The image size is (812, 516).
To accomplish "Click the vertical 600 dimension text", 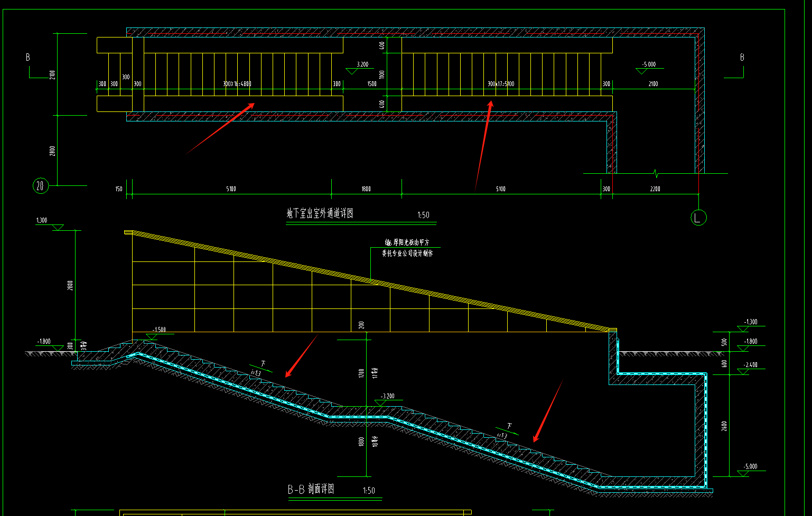I will [724, 363].
